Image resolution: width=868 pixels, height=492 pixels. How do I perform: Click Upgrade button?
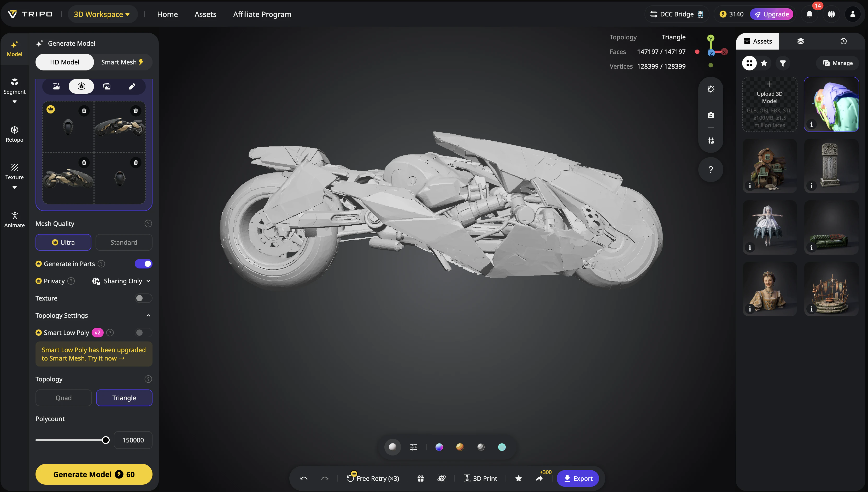click(x=772, y=14)
